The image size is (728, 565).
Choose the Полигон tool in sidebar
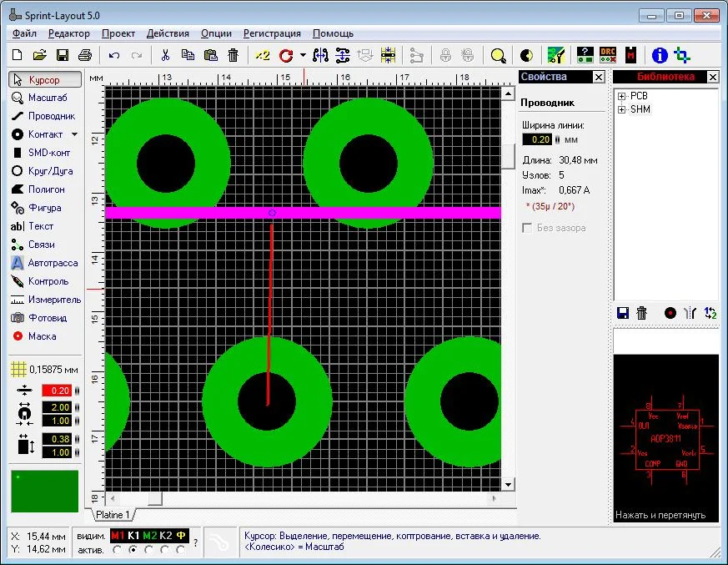click(x=45, y=189)
